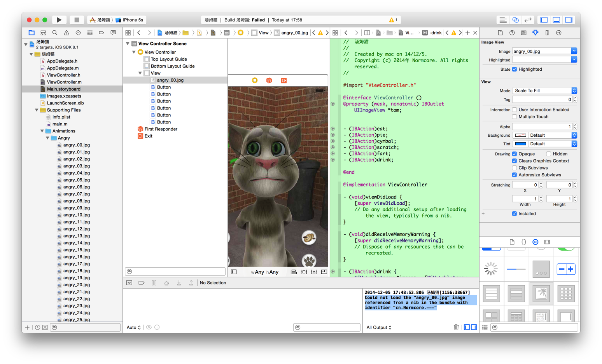Screen dimensions: 602x364
Task: Click the yellow View Controller icon in the scene dock
Action: click(255, 80)
